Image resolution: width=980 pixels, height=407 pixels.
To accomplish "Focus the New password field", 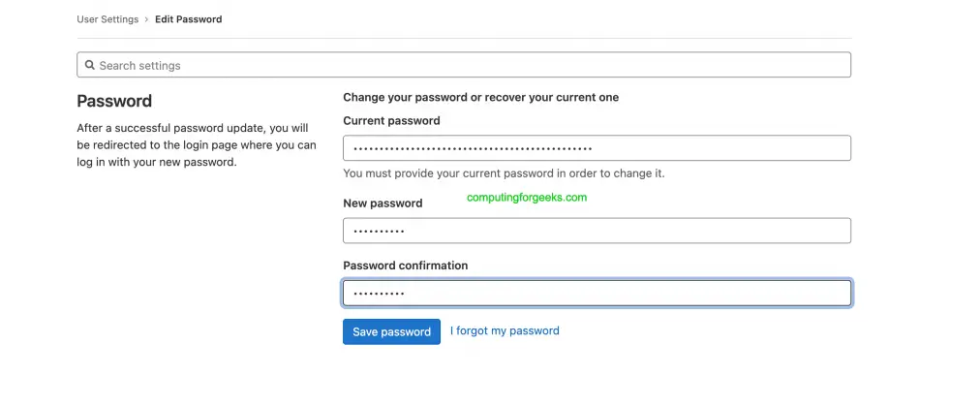I will click(597, 231).
